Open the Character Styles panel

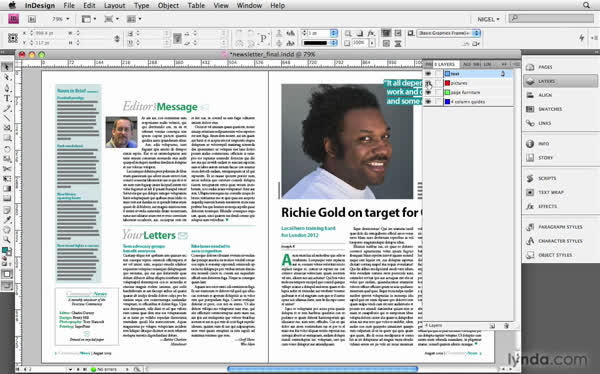(561, 241)
